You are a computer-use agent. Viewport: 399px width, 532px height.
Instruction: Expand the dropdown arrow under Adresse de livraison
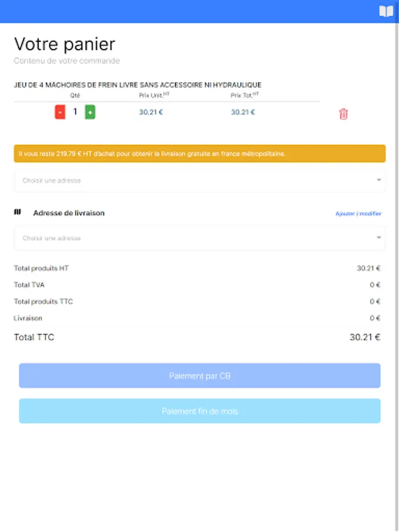pos(378,238)
